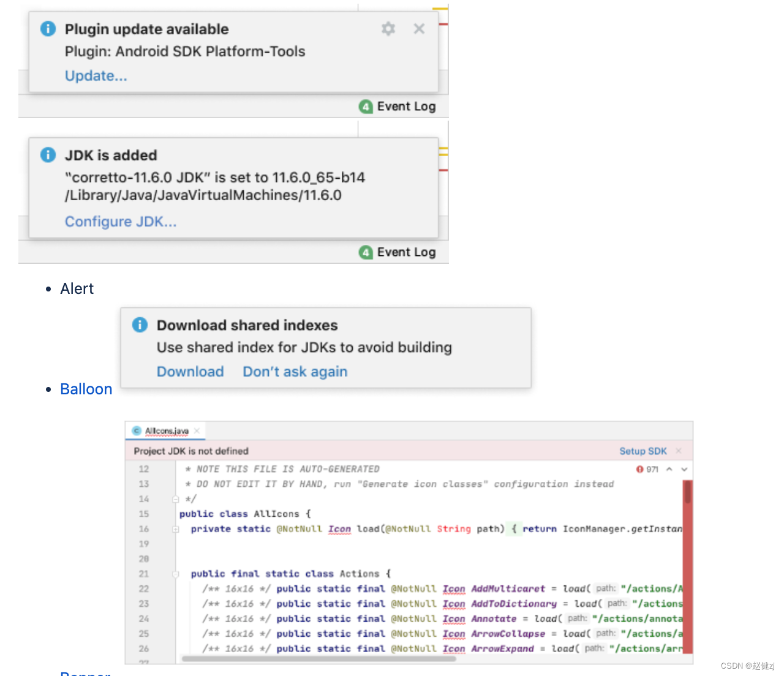Go to next highlighted error arrow

point(684,470)
